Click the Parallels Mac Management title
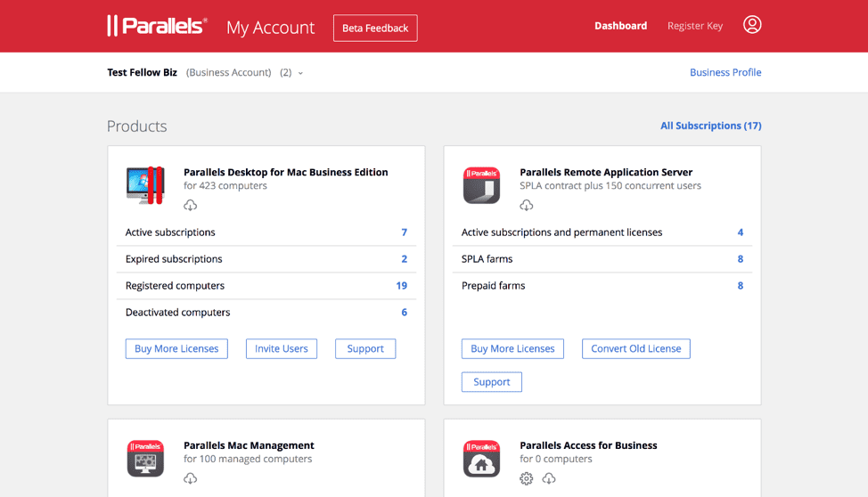868x497 pixels. click(x=249, y=445)
